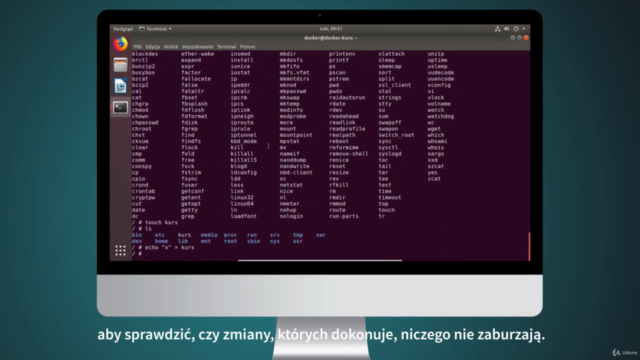This screenshot has width=640, height=360.
Task: Select the Terminal icon in the dock
Action: tap(120, 107)
